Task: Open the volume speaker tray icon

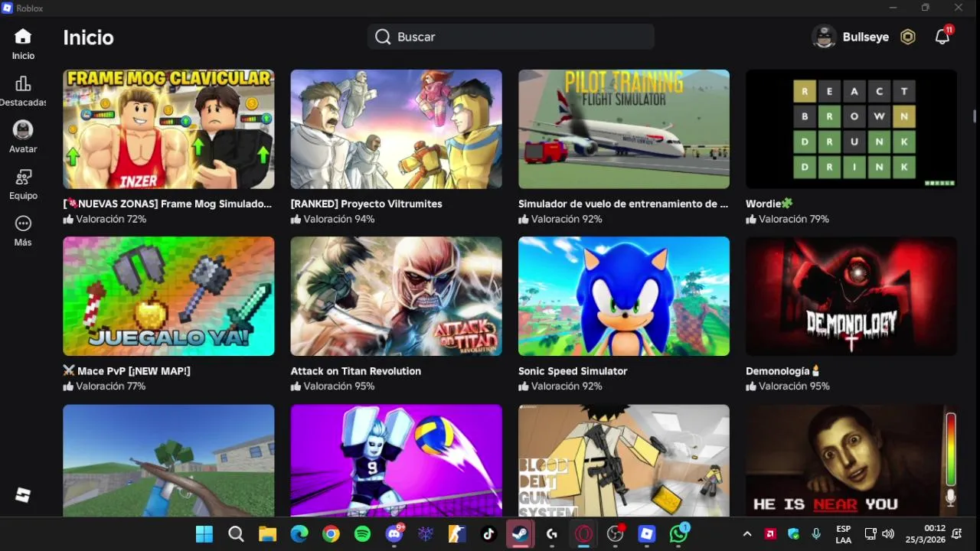Action: tap(888, 534)
